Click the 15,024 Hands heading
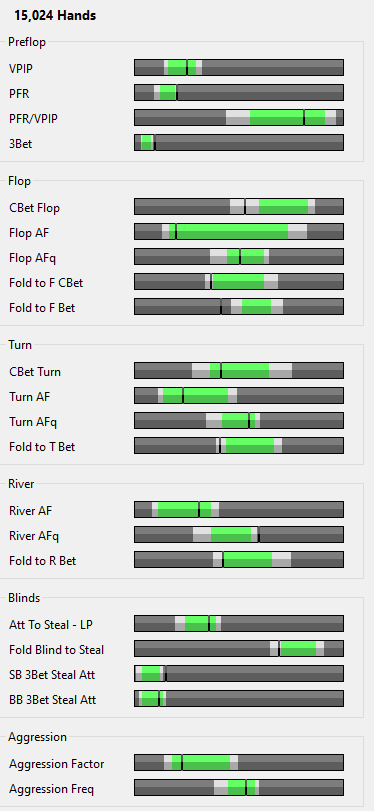The image size is (374, 811). click(x=55, y=16)
